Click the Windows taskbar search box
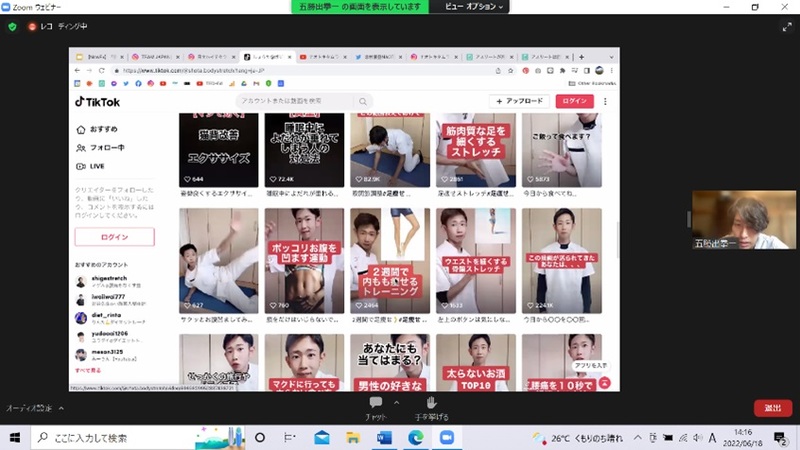 [x=138, y=438]
